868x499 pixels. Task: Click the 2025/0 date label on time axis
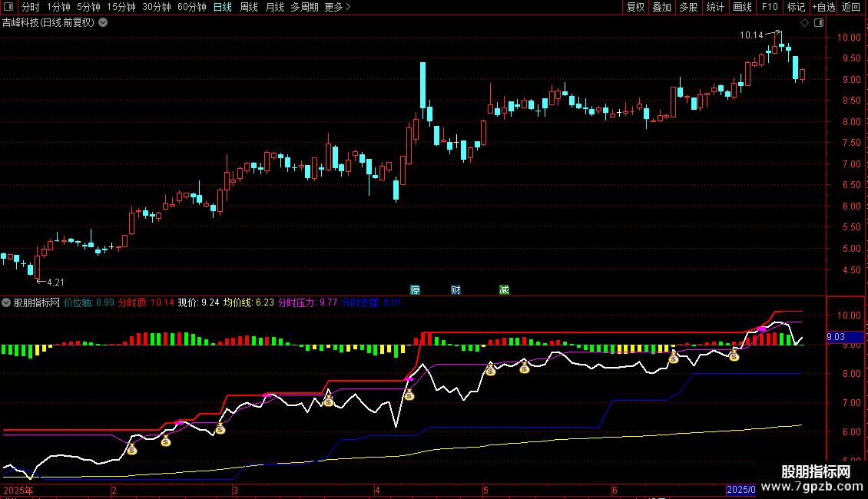click(x=740, y=490)
